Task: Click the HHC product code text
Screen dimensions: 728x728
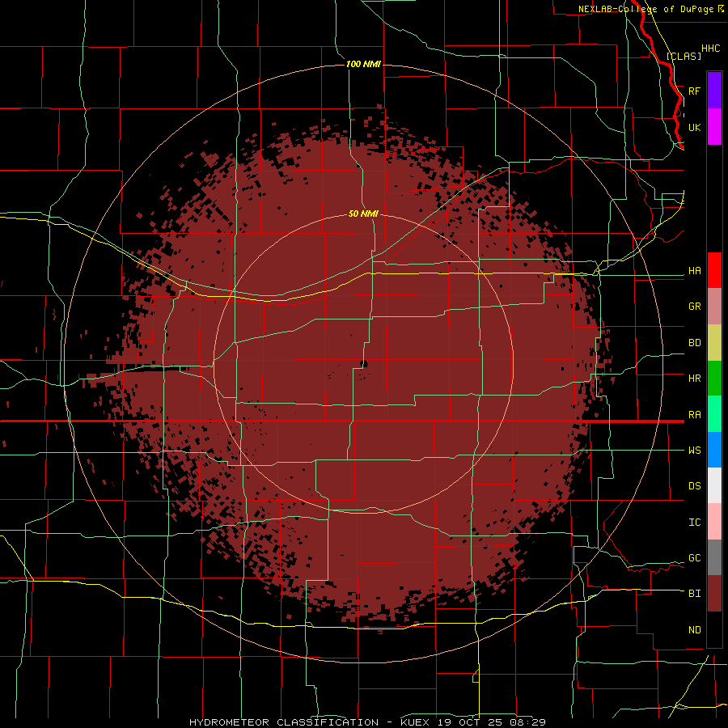Action: (710, 49)
